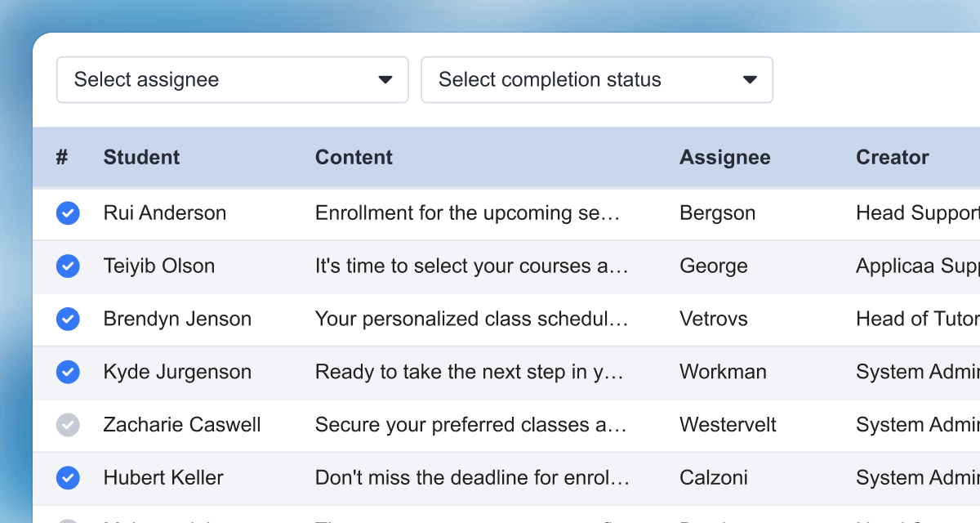The image size is (980, 523).
Task: Click the # column header
Action: tap(62, 158)
